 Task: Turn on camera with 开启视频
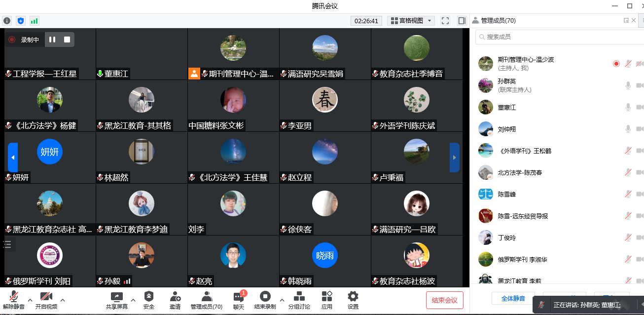coord(46,300)
